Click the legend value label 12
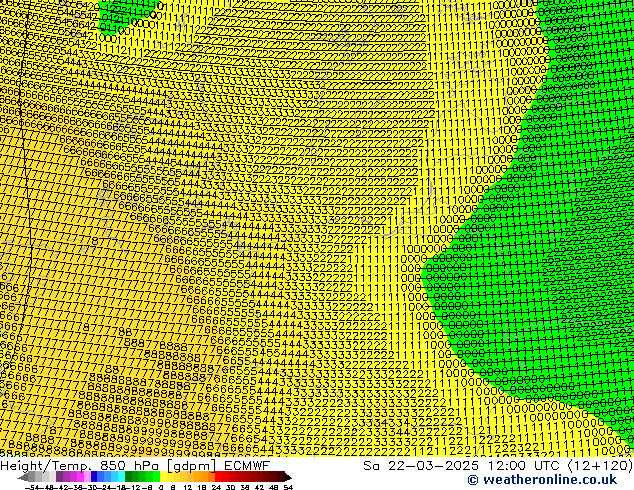The image size is (634, 490). point(188,487)
